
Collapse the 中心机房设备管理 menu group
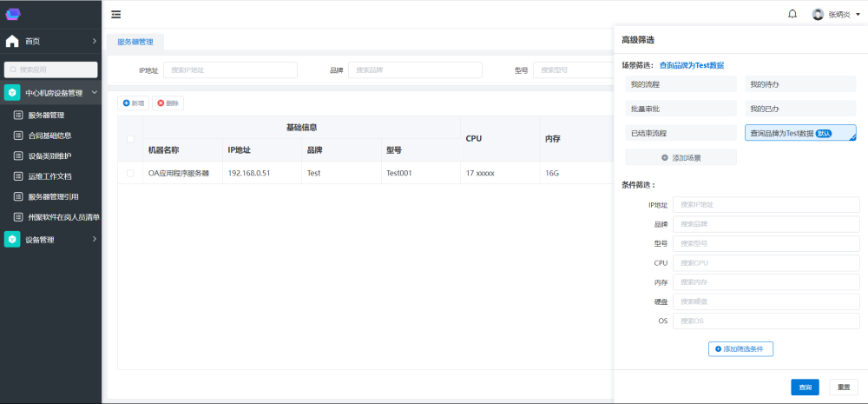click(94, 92)
